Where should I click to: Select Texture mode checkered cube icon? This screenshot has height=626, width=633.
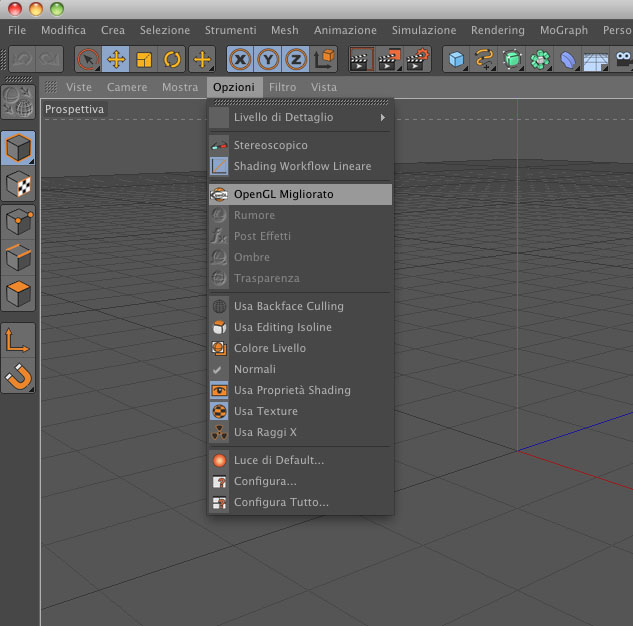[18, 184]
